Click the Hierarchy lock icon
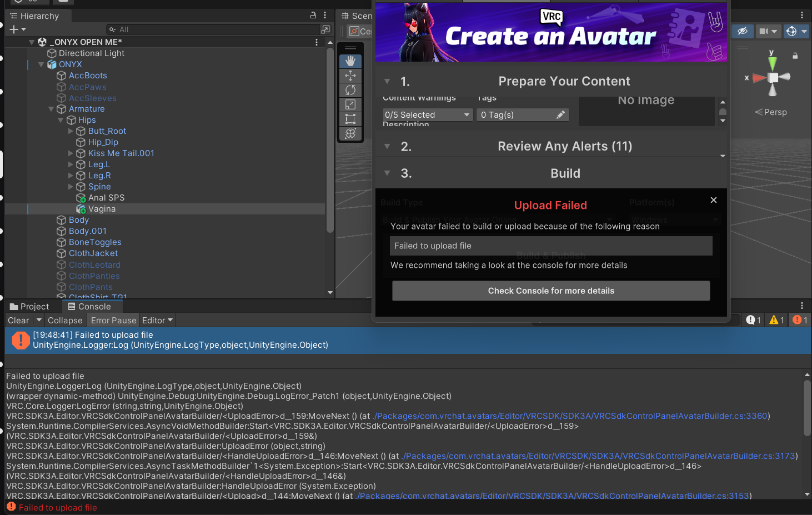812x515 pixels. tap(313, 16)
